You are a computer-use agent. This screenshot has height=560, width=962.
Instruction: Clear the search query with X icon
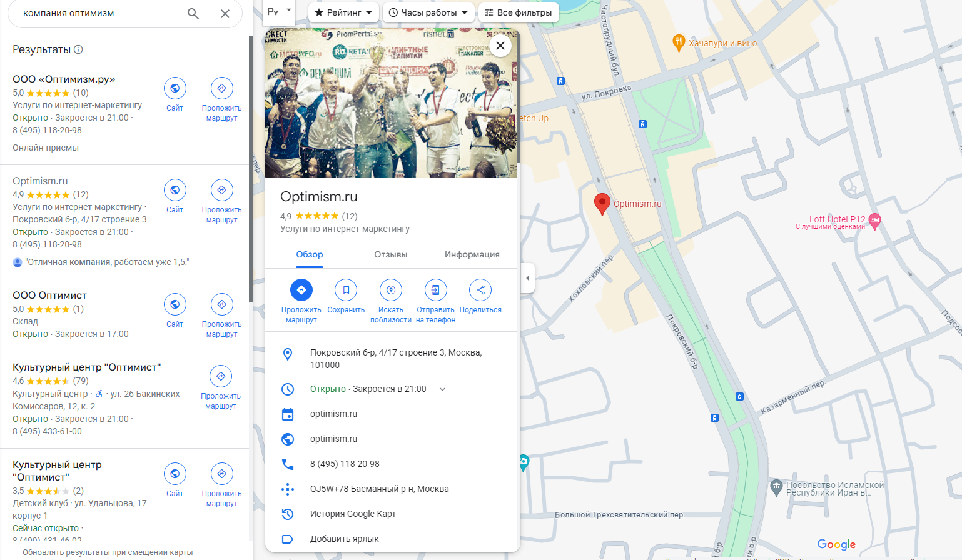[225, 14]
